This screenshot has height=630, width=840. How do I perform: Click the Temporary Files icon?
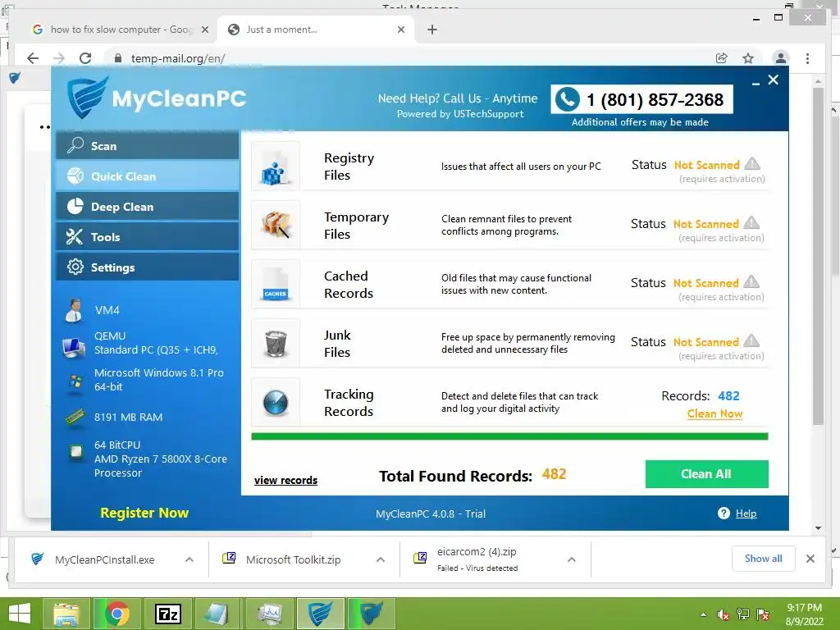coord(276,225)
